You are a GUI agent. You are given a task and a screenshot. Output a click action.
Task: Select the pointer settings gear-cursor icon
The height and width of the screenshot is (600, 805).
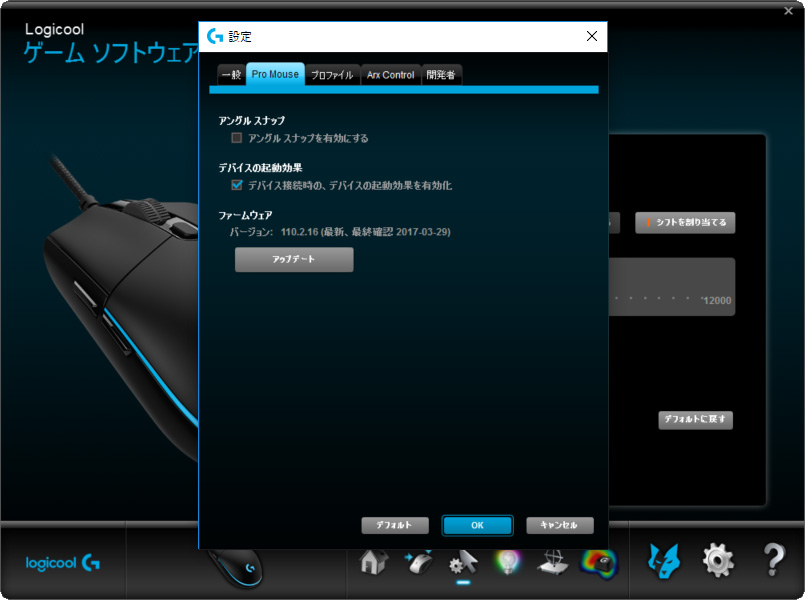[x=463, y=562]
